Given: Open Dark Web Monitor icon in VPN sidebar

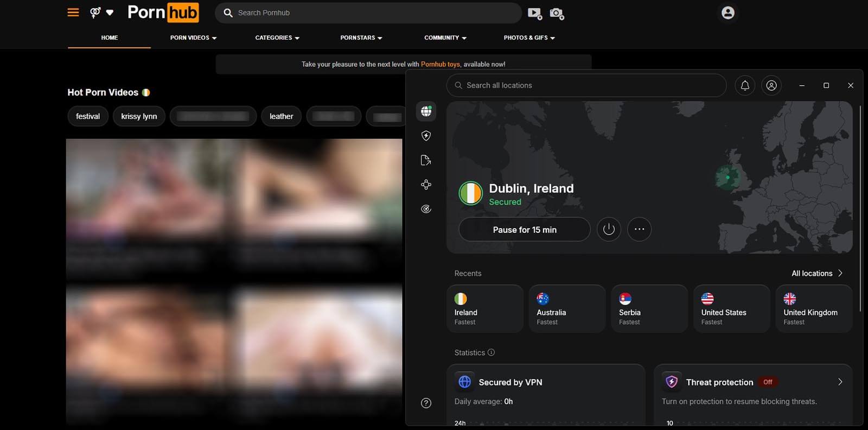Looking at the screenshot, I should click(426, 209).
